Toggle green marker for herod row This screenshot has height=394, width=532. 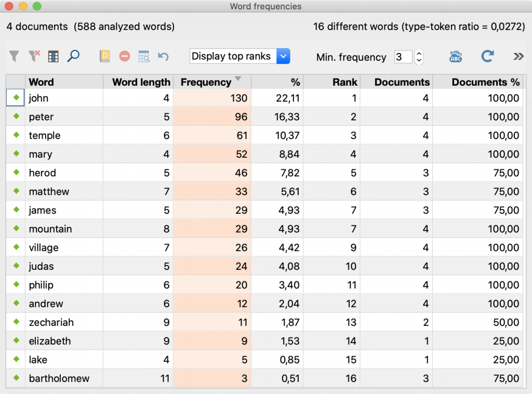(x=16, y=172)
